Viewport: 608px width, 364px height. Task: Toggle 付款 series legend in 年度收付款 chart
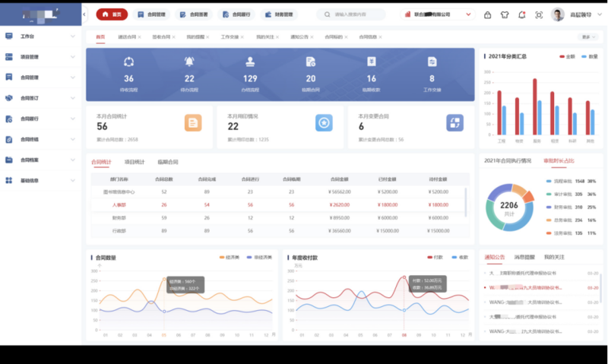(x=435, y=258)
